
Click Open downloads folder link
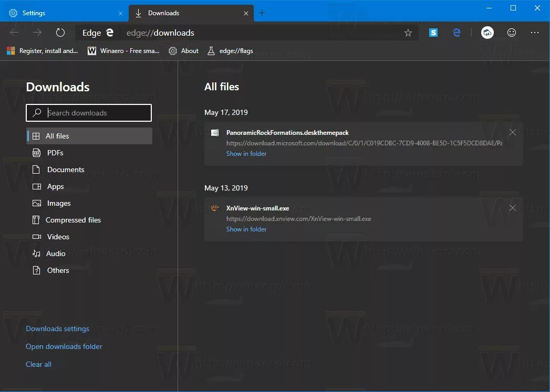point(64,346)
